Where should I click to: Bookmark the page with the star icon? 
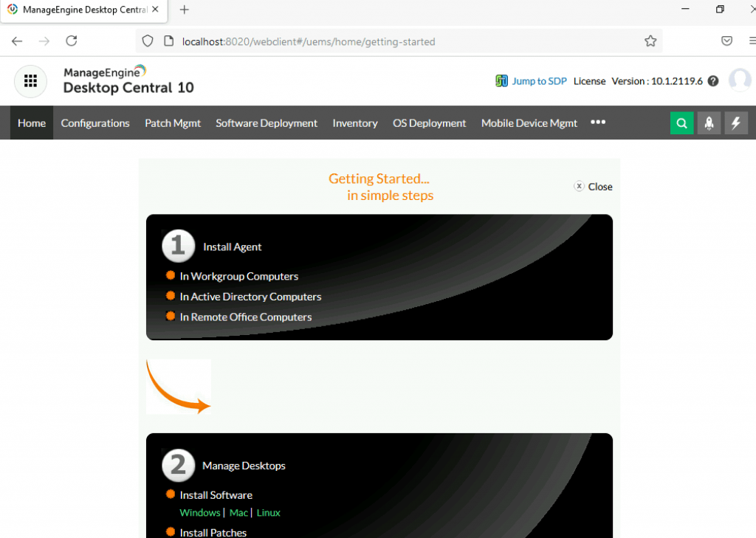tap(650, 41)
